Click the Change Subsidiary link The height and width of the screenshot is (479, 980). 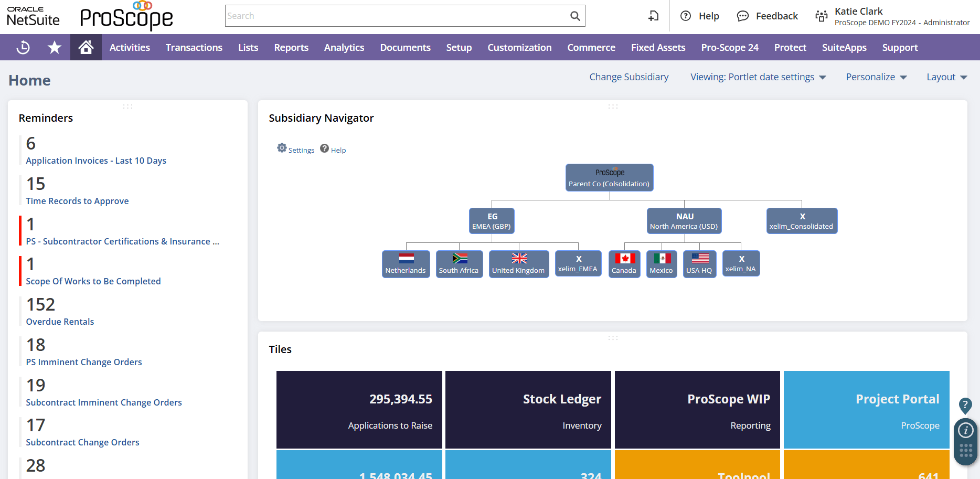tap(629, 77)
